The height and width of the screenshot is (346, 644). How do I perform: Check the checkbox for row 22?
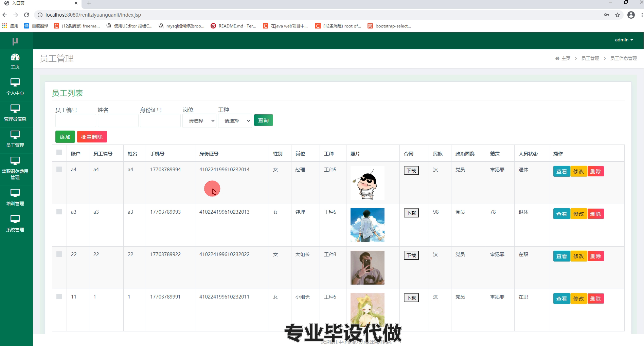[59, 254]
